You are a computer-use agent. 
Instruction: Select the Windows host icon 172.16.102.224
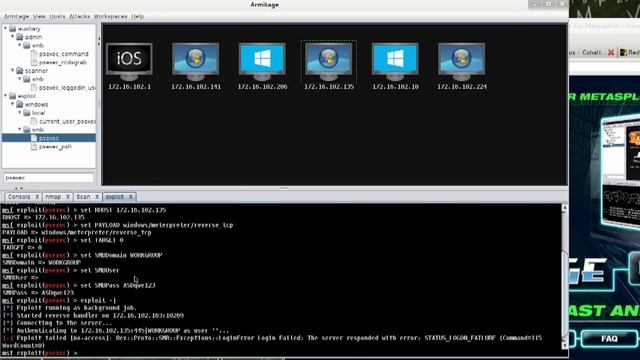[462, 62]
